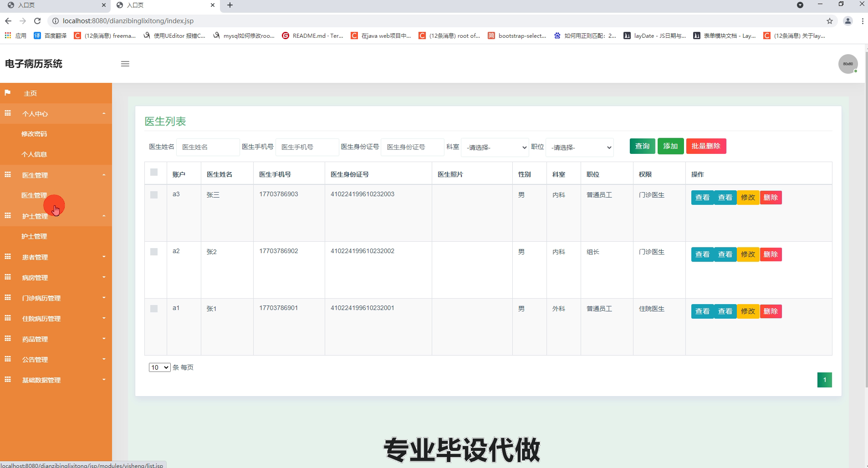Click 删除 for doctor 张三
This screenshot has height=468, width=868.
(771, 198)
